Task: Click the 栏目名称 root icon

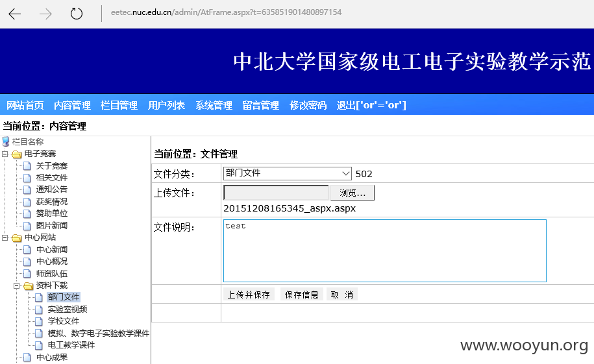Action: click(6, 141)
